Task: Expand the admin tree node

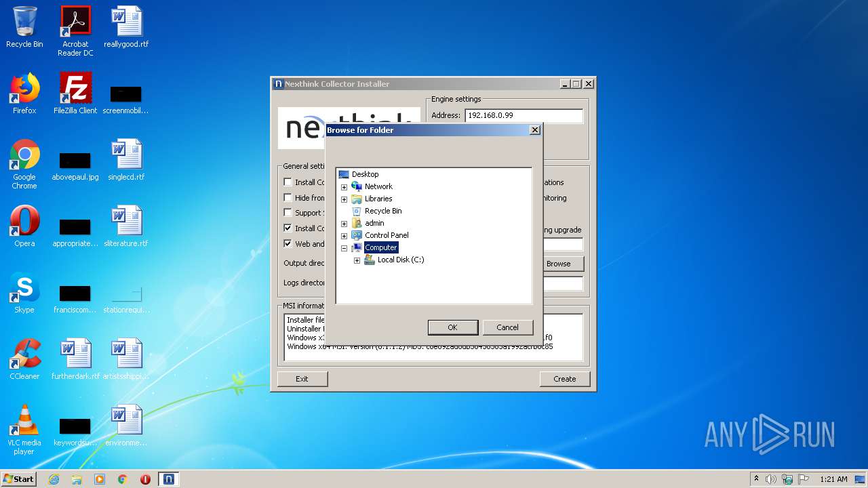Action: [x=344, y=224]
